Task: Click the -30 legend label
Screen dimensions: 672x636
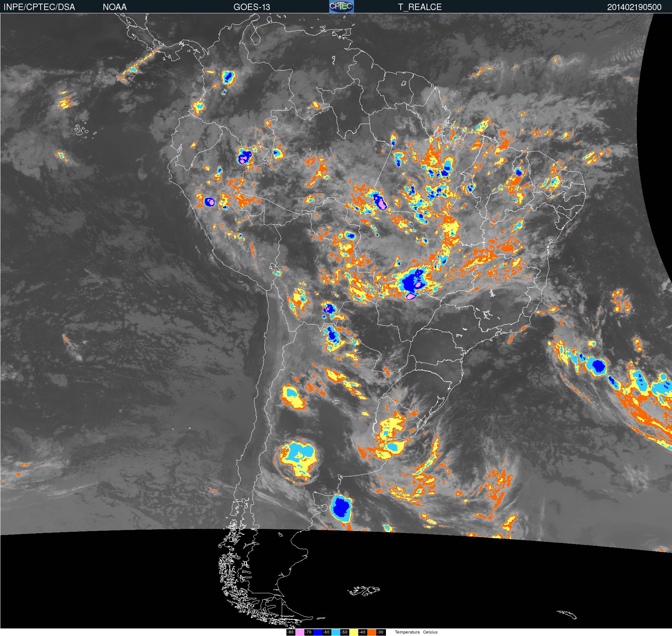Action: (380, 632)
